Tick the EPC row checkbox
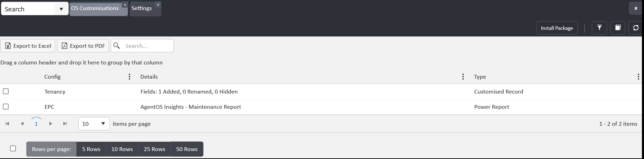This screenshot has width=644, height=159. coord(6,107)
